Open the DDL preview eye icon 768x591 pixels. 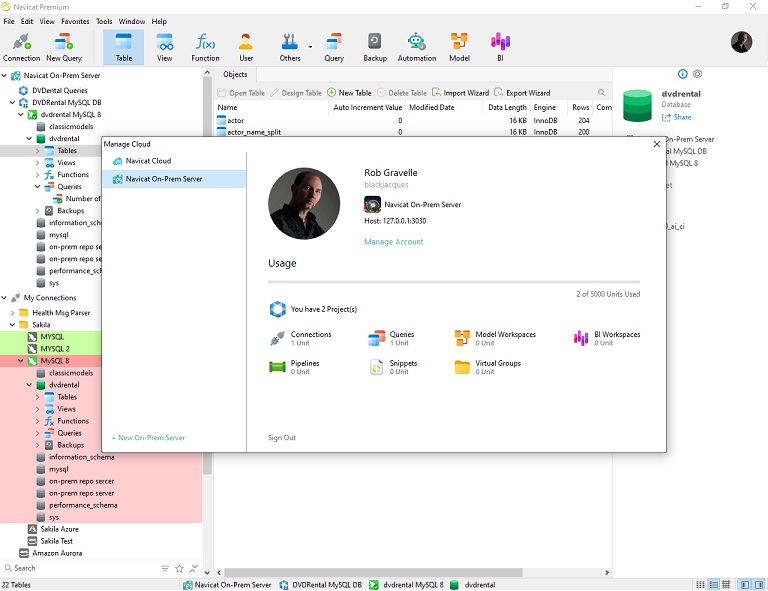(x=697, y=74)
